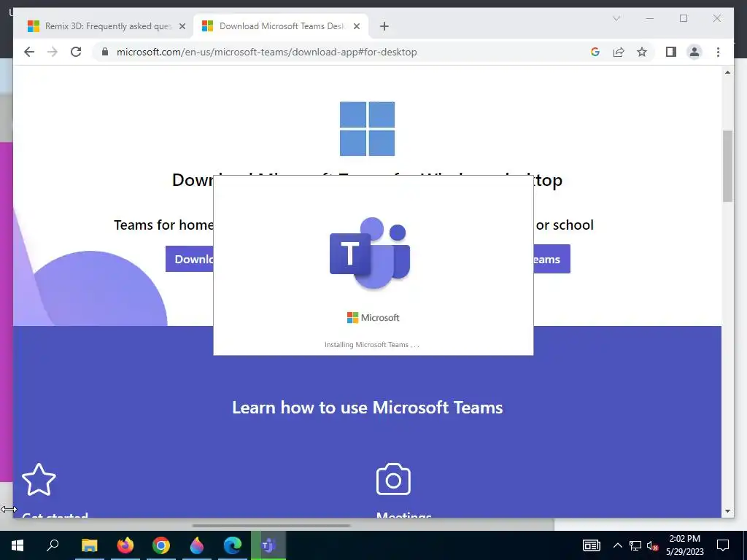Open News and interests widget in tray
The image size is (747, 560).
coord(591,545)
